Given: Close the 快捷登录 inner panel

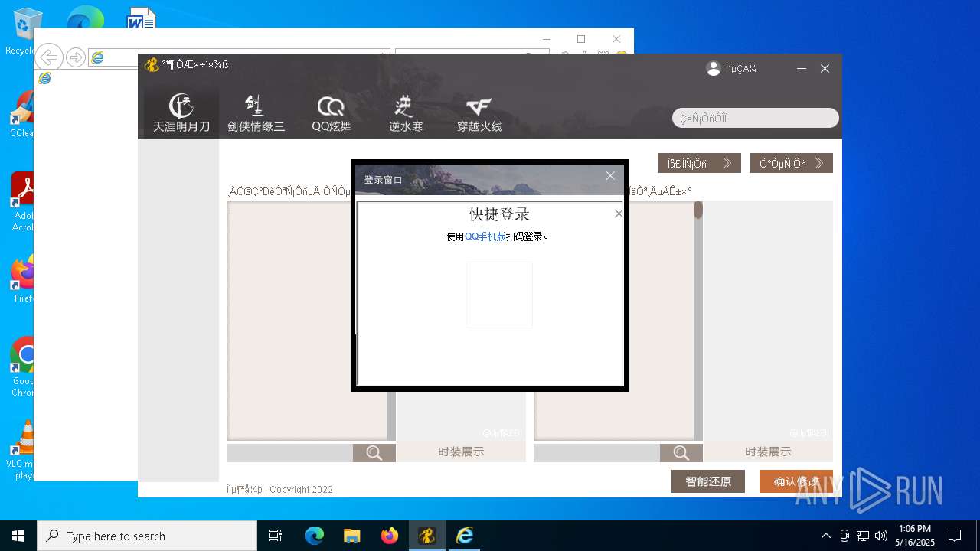Looking at the screenshot, I should point(619,214).
